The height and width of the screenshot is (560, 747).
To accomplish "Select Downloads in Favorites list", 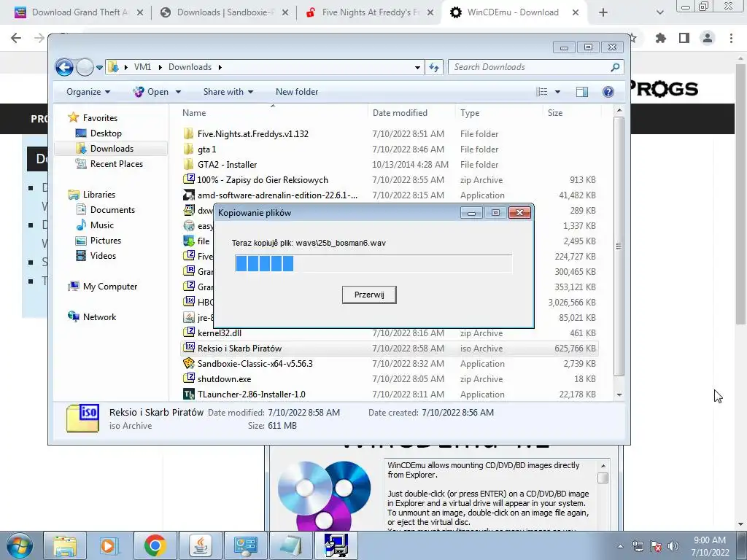I will (112, 149).
